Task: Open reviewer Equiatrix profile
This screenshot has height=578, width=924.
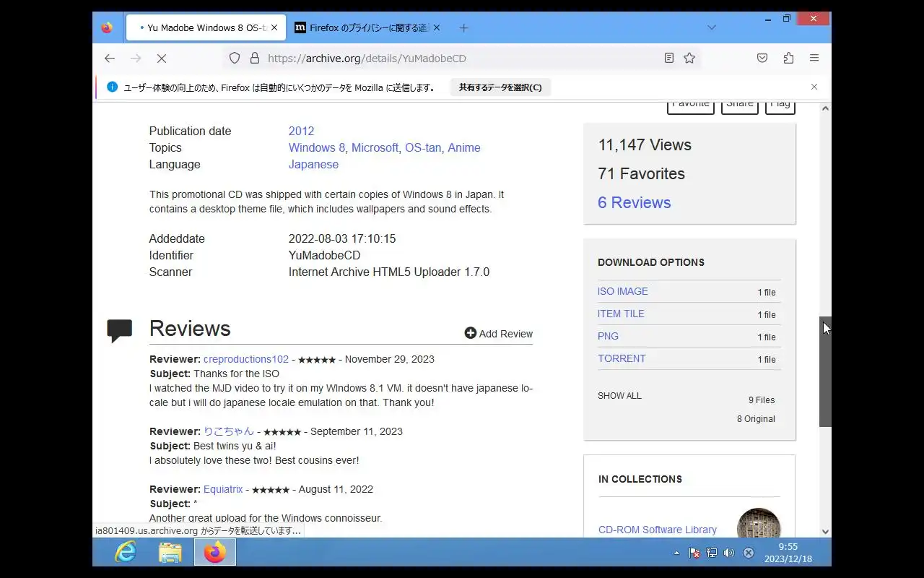Action: 223,489
